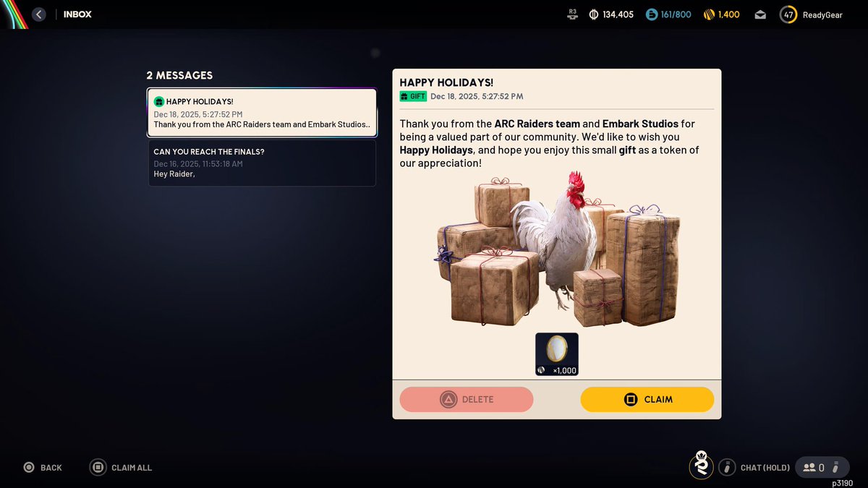Select the ReadyGear username
868x488 pixels.
(x=822, y=14)
